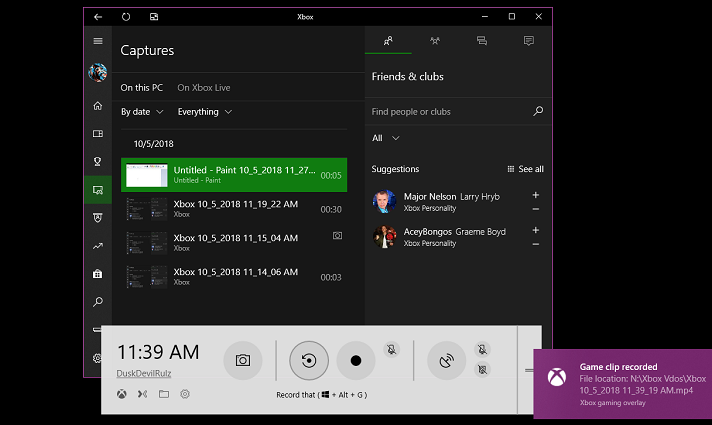The height and width of the screenshot is (425, 712).
Task: Take a screenshot with Game bar camera
Action: (x=243, y=361)
